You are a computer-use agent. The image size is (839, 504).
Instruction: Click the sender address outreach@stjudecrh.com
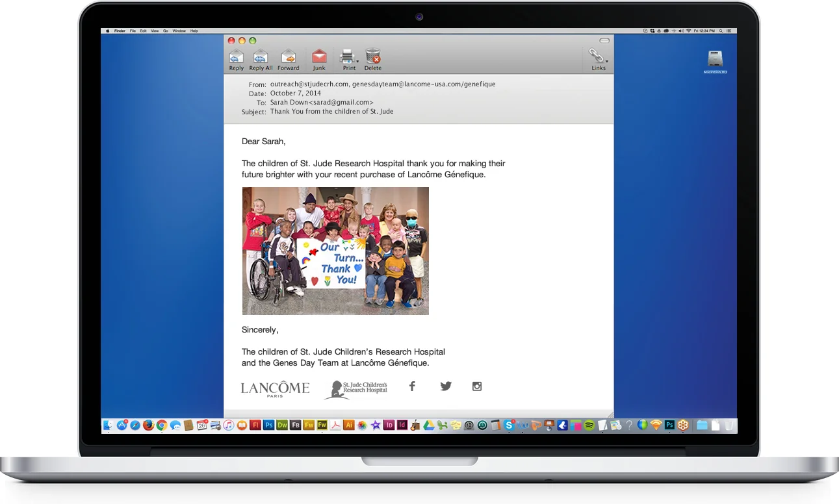click(309, 84)
